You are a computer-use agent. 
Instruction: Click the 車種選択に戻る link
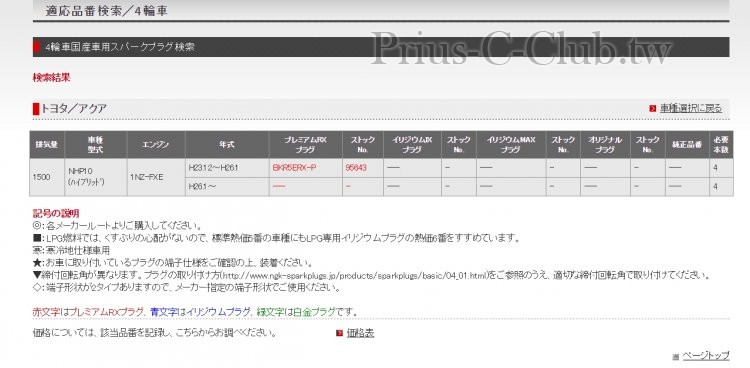click(691, 109)
